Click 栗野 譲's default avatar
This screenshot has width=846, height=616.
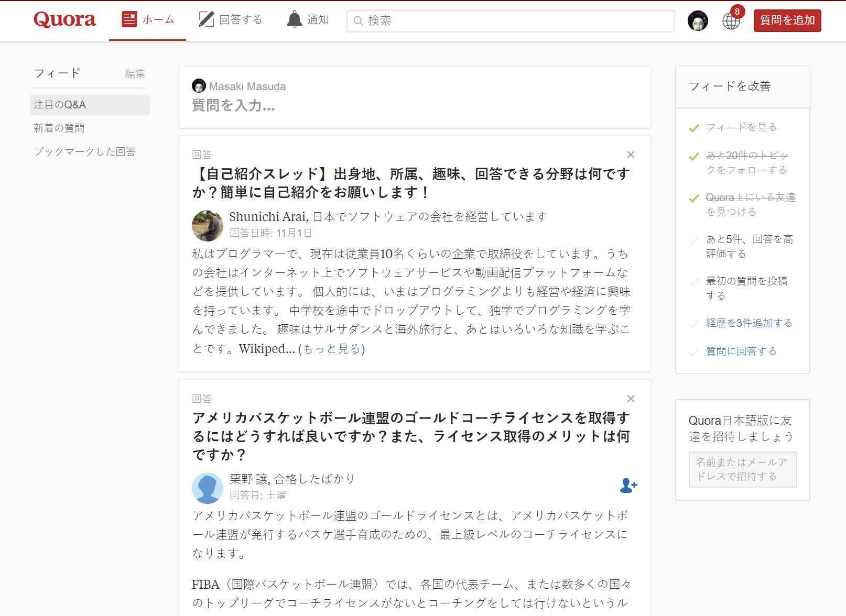pos(208,488)
